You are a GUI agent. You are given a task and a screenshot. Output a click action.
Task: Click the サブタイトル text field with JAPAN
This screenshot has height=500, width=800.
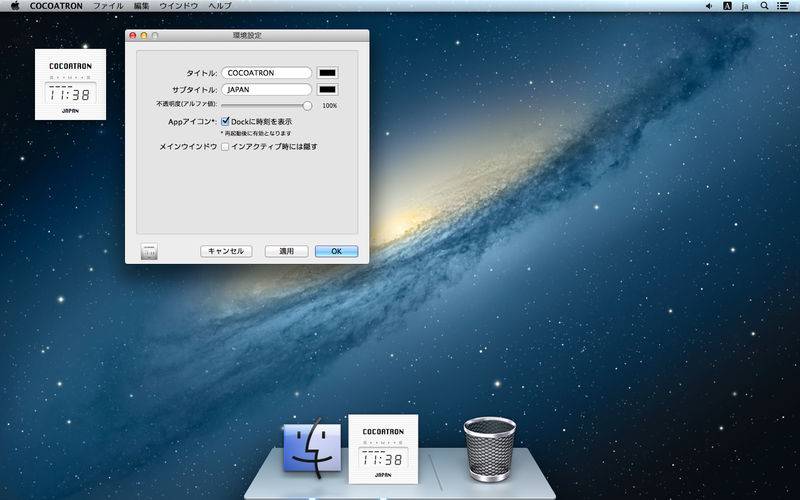[x=266, y=89]
